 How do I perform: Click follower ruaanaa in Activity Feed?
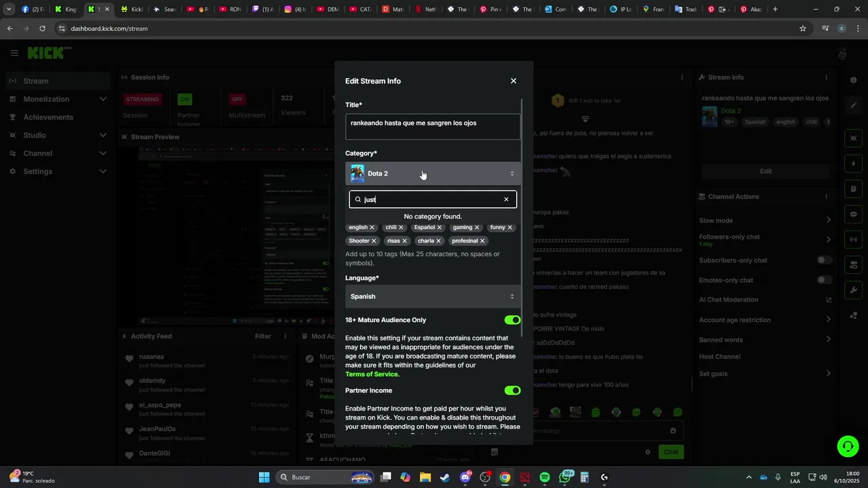tap(152, 357)
